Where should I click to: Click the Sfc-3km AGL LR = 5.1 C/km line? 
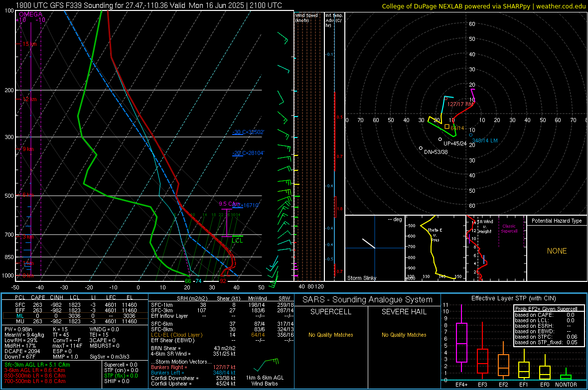[x=37, y=365]
